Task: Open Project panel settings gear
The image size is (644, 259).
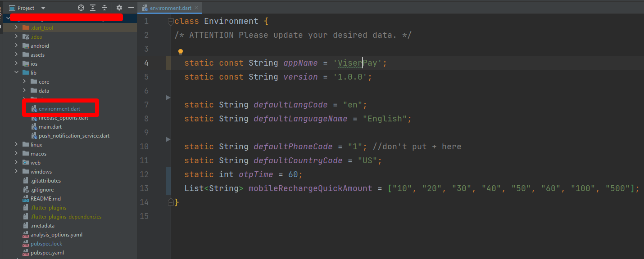Action: tap(119, 8)
